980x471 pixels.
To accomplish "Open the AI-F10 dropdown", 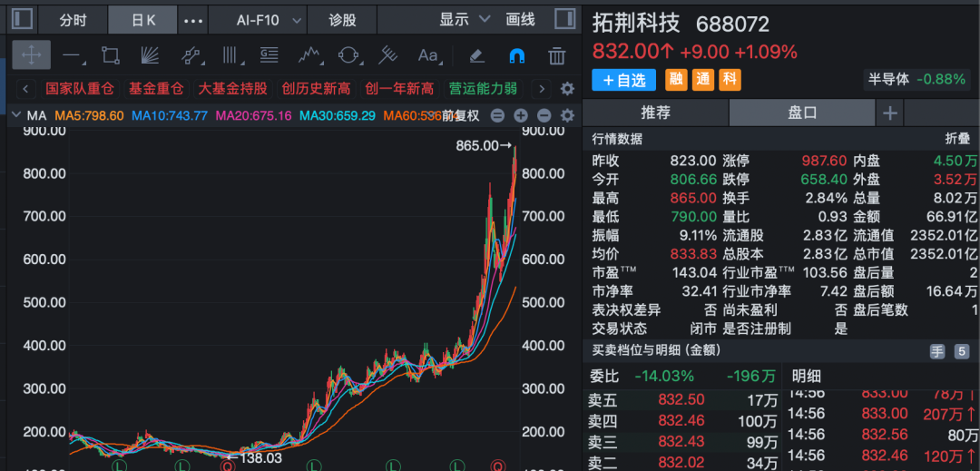I will [x=258, y=20].
